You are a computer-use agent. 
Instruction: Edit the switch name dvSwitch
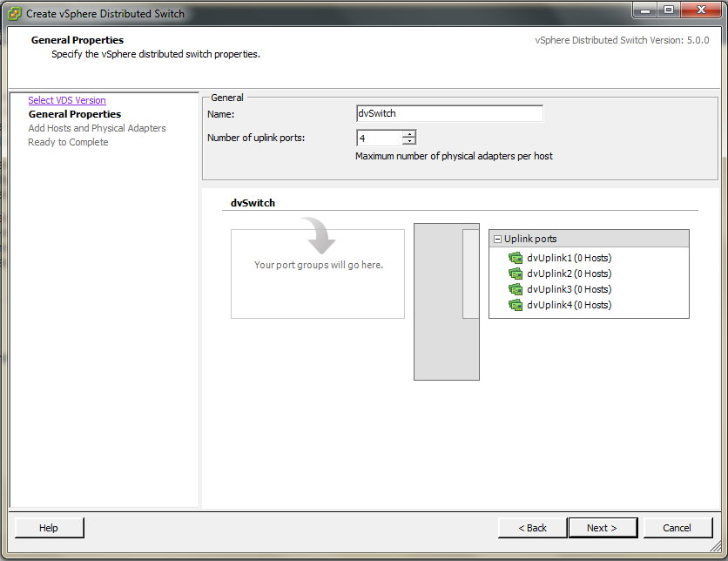[449, 112]
